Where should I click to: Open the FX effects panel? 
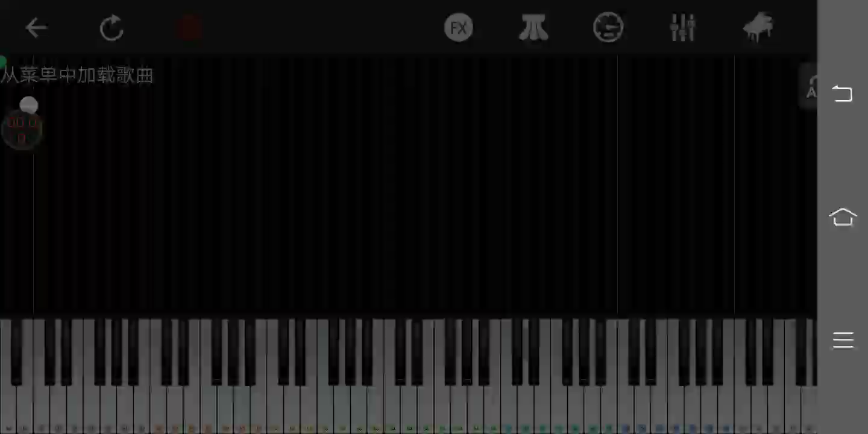(458, 28)
